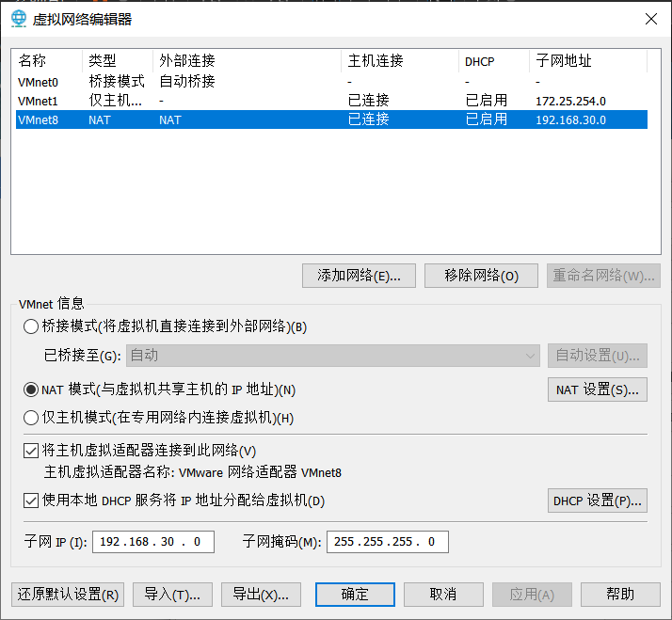Toggle 将主机虚拟适配器连接到此网络 checkbox
This screenshot has width=672, height=620.
30,452
